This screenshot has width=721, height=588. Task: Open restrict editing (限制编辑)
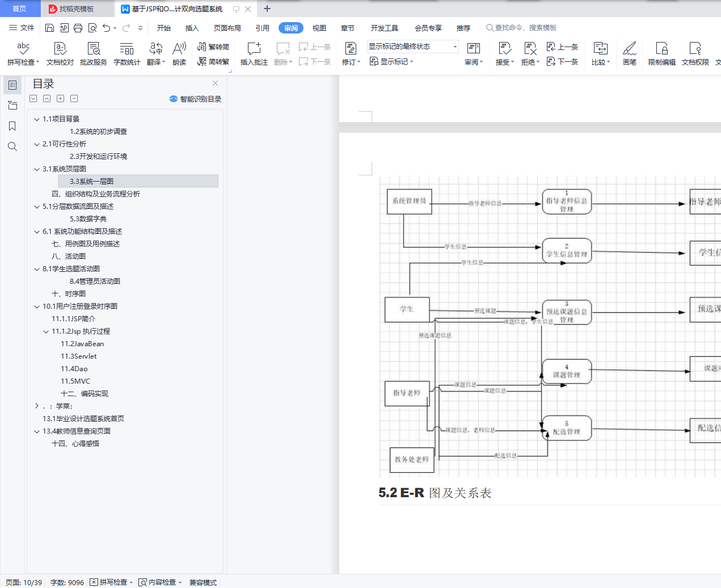pyautogui.click(x=662, y=54)
